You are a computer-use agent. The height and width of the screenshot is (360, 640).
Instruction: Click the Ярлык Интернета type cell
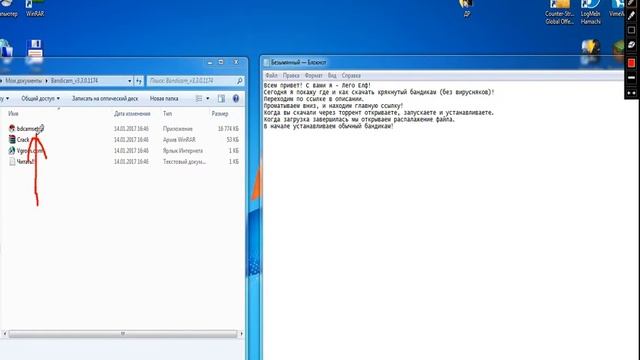point(183,151)
